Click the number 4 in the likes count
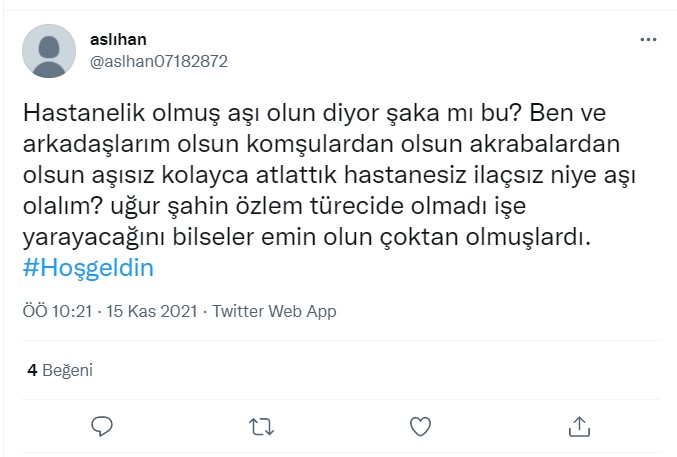677x457 pixels. (x=32, y=370)
